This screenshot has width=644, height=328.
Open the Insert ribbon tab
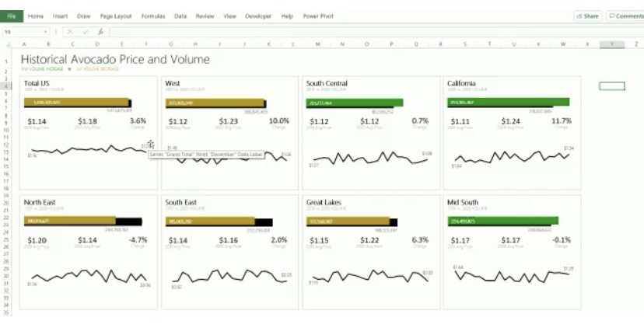pos(61,16)
